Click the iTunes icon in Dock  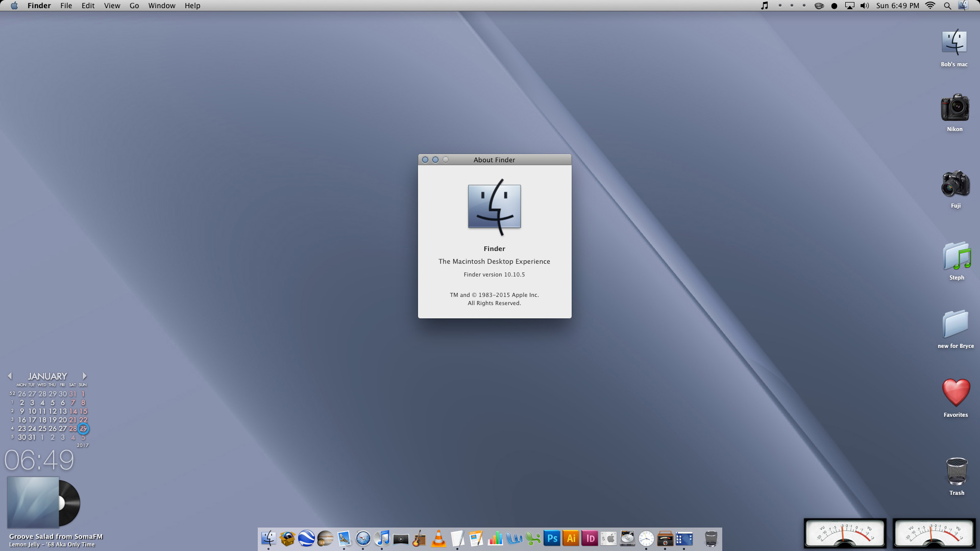[382, 538]
